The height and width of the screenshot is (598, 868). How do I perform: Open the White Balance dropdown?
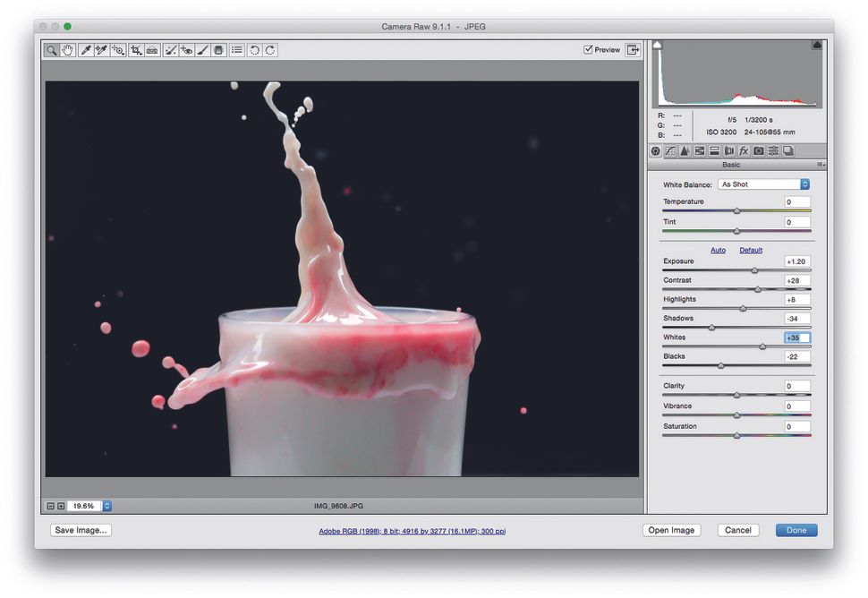pyautogui.click(x=763, y=184)
